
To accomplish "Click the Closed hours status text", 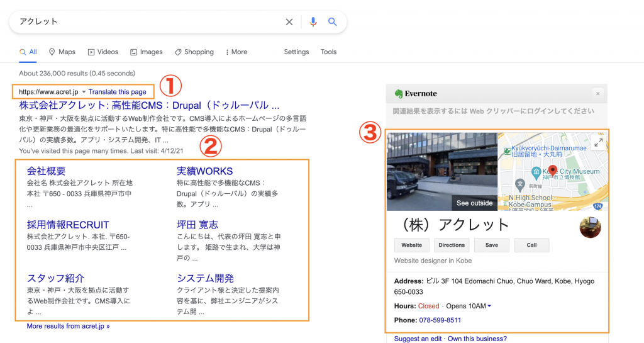I will (429, 306).
